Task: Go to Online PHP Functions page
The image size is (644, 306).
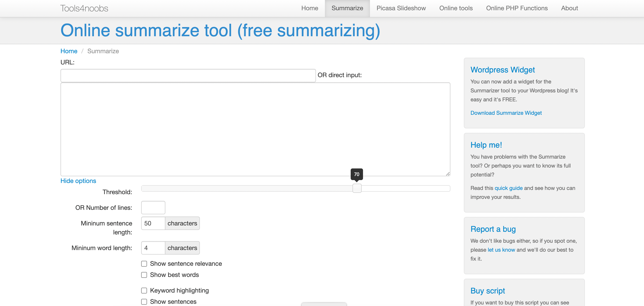Action: 516,8
